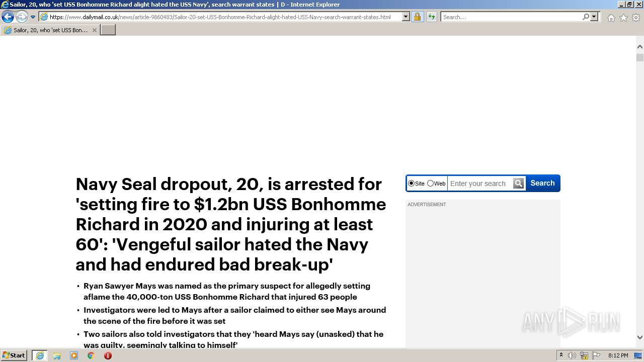The height and width of the screenshot is (362, 644).
Task: Open the red Opera taskbar icon
Action: click(x=108, y=355)
